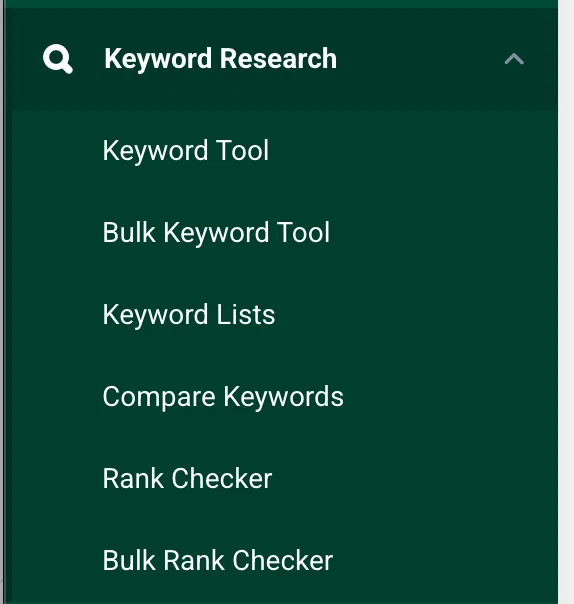574x604 pixels.
Task: Click the word Checker in Rank Checker
Action: 222,478
